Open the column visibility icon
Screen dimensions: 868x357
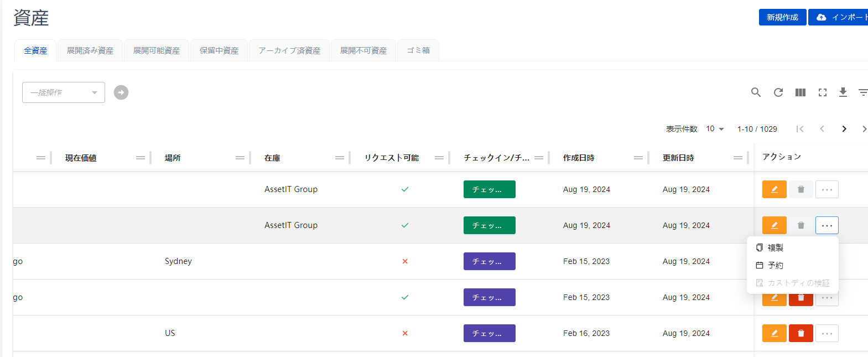(x=801, y=92)
